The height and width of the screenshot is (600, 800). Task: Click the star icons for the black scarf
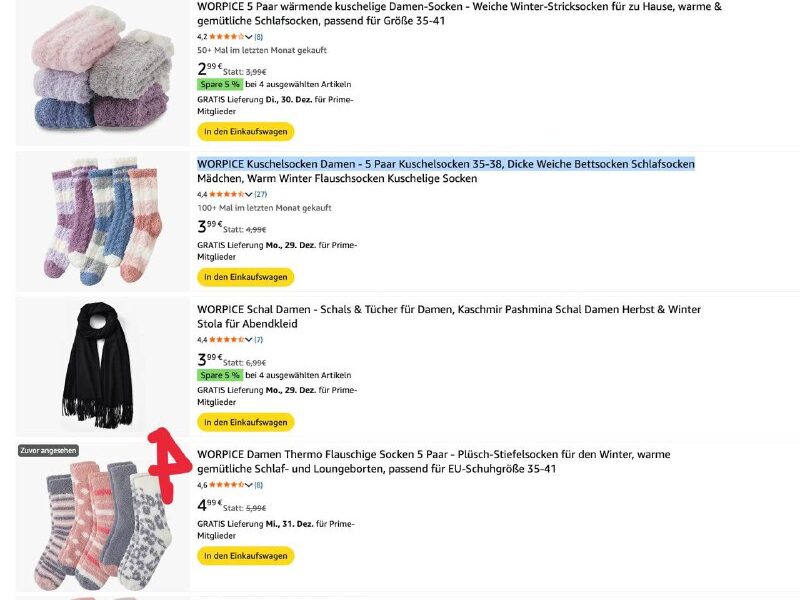pyautogui.click(x=227, y=340)
